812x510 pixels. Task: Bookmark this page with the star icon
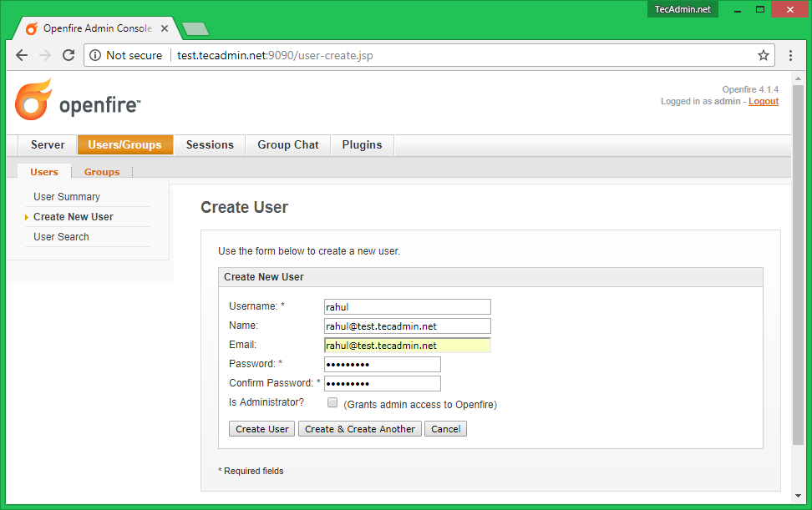point(764,55)
